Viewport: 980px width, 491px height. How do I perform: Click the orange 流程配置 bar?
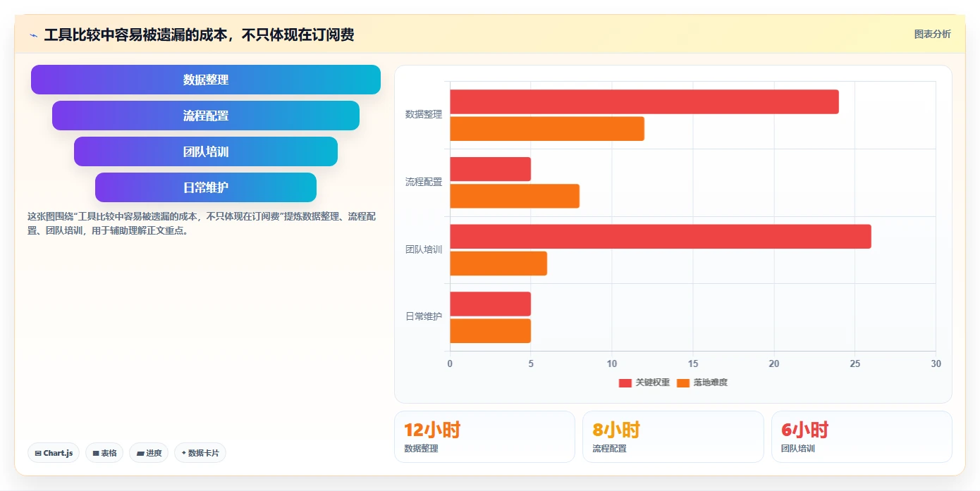click(x=515, y=196)
